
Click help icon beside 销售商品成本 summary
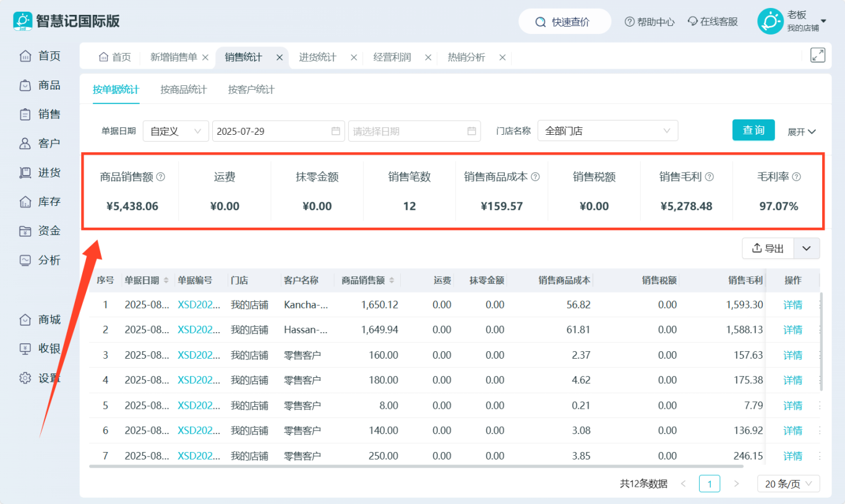coord(536,177)
